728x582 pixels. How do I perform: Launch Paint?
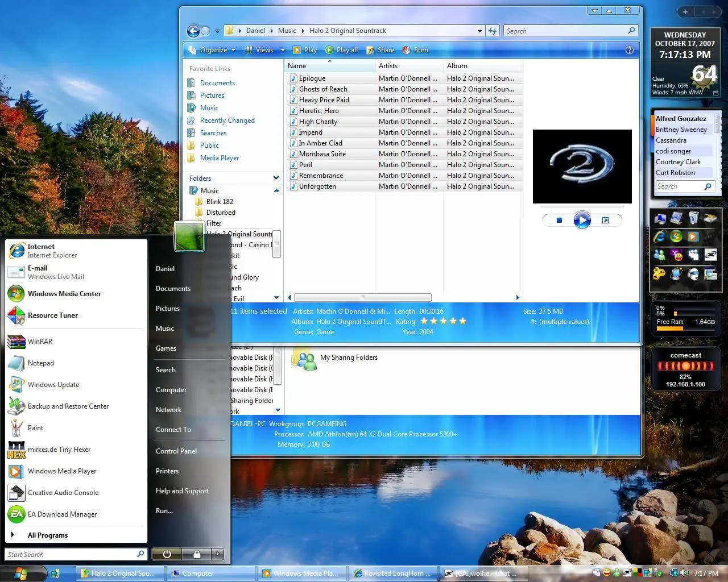tap(76, 428)
